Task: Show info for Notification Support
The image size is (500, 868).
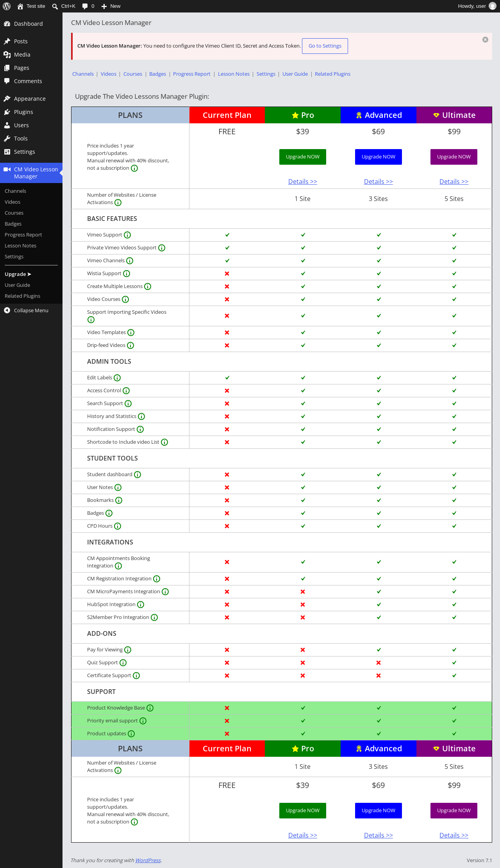Action: [x=140, y=429]
